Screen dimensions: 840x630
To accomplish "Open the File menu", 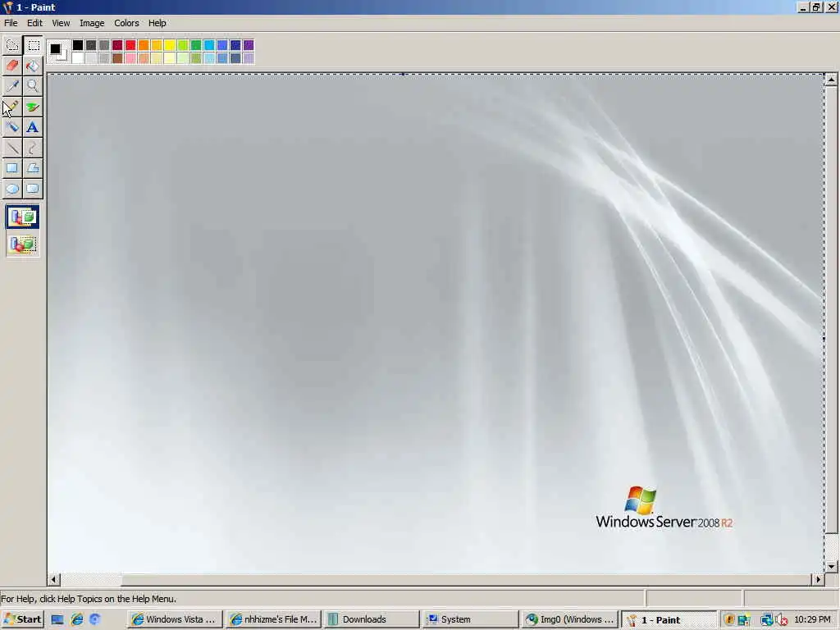I will [11, 23].
